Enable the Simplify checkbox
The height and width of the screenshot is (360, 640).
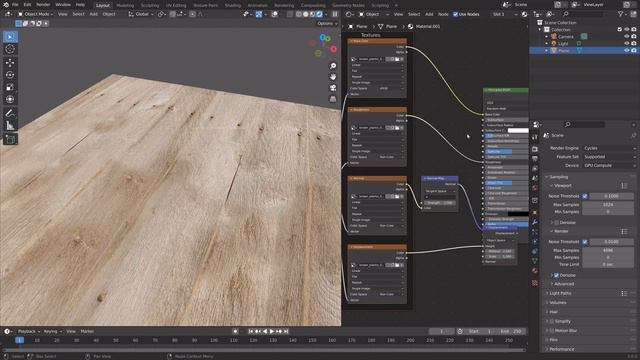pyautogui.click(x=552, y=321)
